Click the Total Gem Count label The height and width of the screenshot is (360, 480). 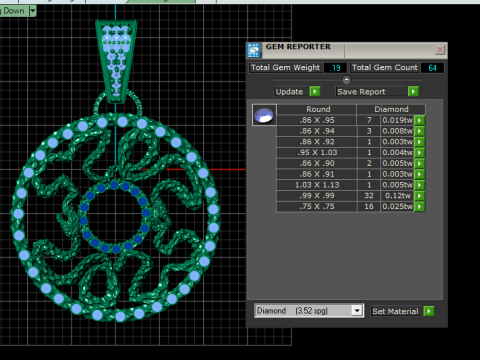385,68
